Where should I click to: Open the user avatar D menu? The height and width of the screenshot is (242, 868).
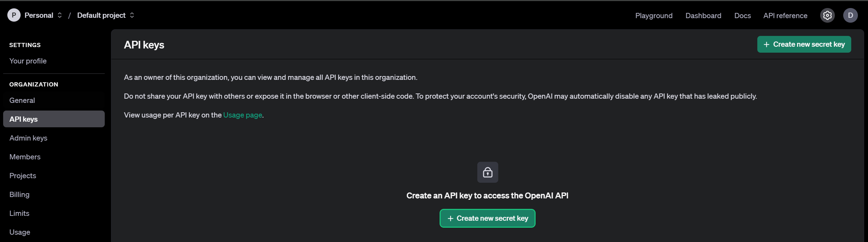tap(850, 15)
